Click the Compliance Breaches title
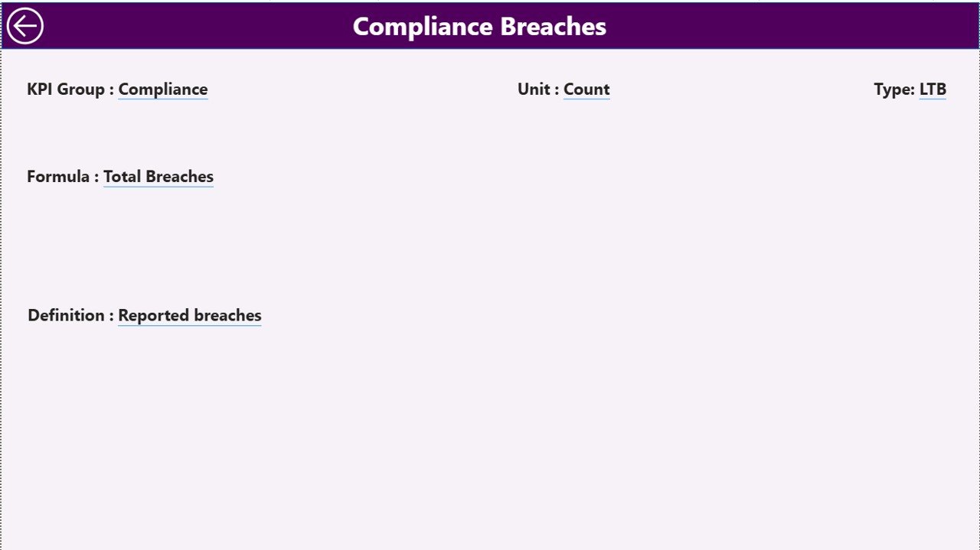Screen dimensions: 980x550 pyautogui.click(x=479, y=26)
